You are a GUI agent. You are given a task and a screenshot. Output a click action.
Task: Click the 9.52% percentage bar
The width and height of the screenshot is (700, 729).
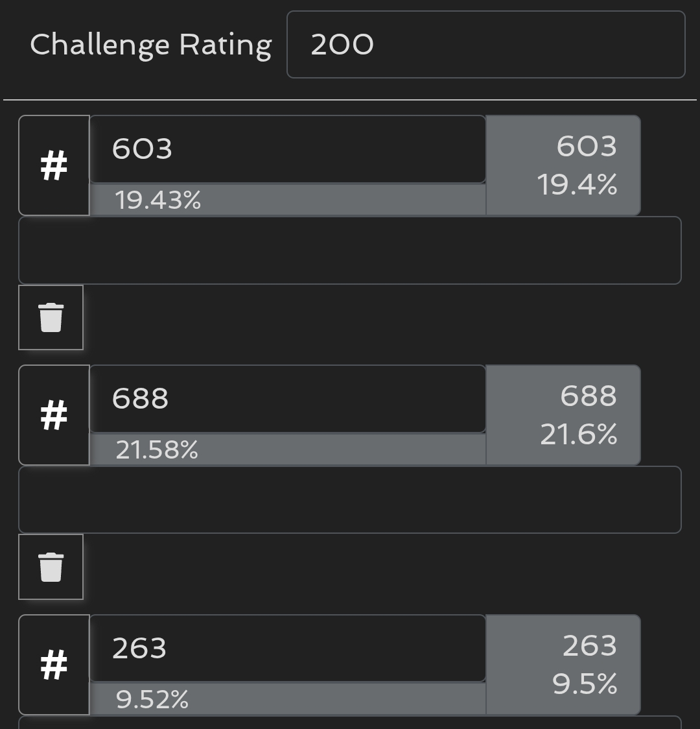pyautogui.click(x=287, y=699)
